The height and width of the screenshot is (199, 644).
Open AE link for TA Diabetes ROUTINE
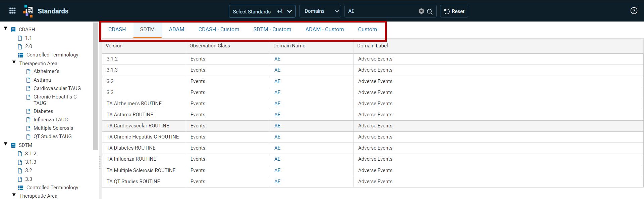(x=277, y=148)
